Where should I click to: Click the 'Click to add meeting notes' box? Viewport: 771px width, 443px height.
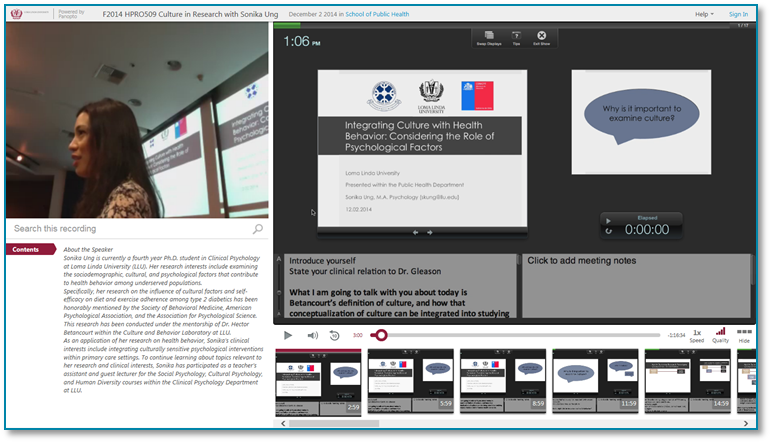pyautogui.click(x=636, y=285)
